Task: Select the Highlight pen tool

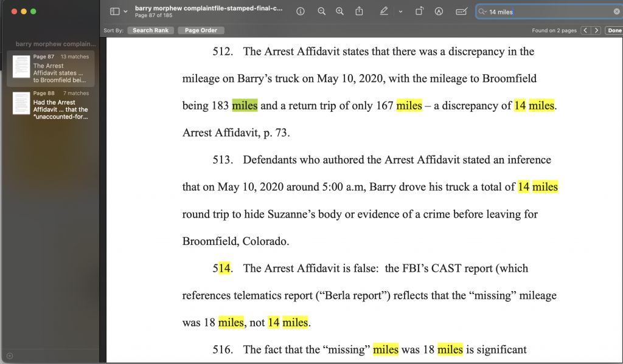Action: click(x=383, y=12)
